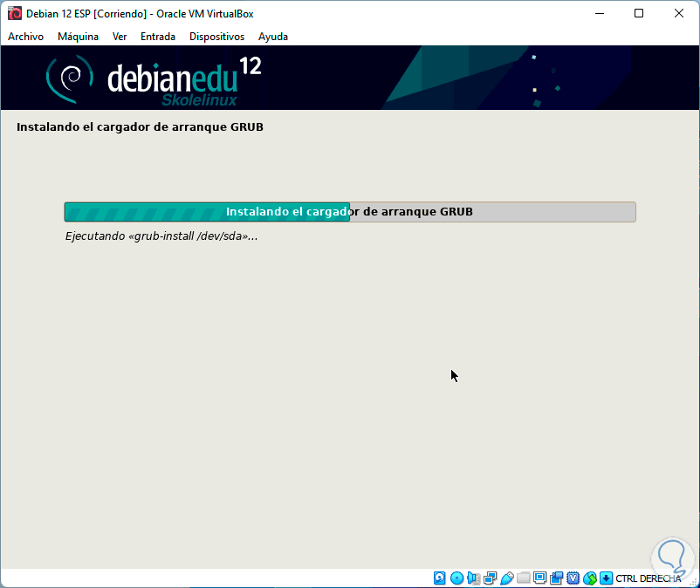Viewport: 700px width, 588px height.
Task: Click the debianedu Skolelinux logo banner
Action: (x=154, y=79)
